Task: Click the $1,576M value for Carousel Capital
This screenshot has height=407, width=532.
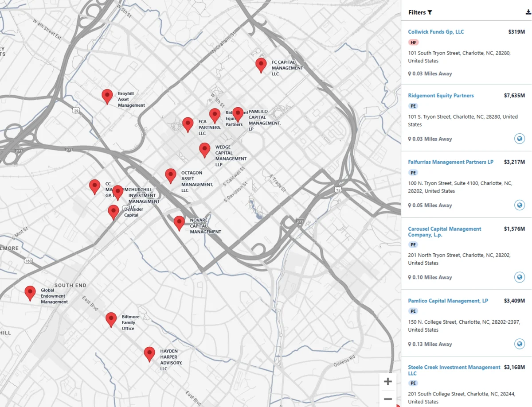Action: 514,229
